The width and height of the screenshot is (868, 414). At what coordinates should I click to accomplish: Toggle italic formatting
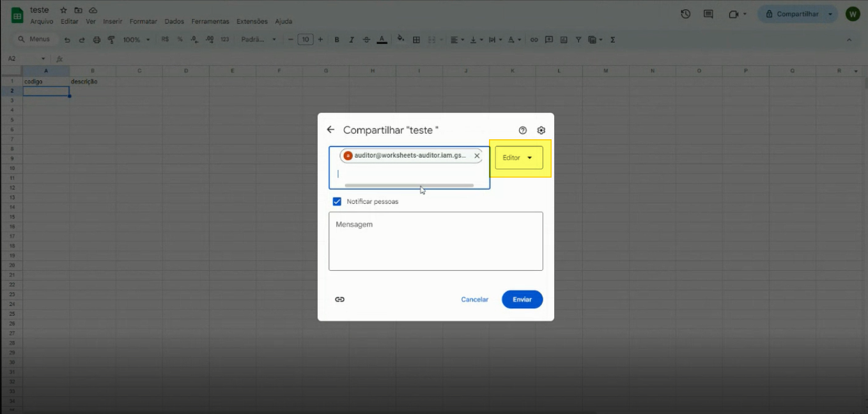pyautogui.click(x=352, y=40)
